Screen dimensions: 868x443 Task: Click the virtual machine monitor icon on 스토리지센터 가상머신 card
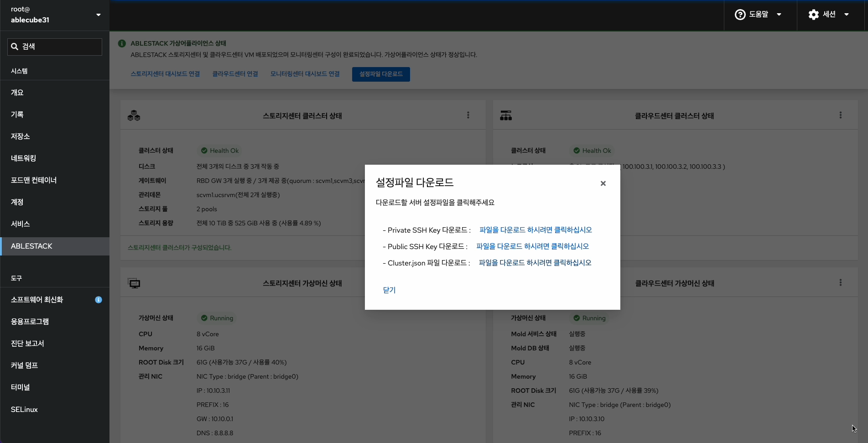(x=134, y=283)
